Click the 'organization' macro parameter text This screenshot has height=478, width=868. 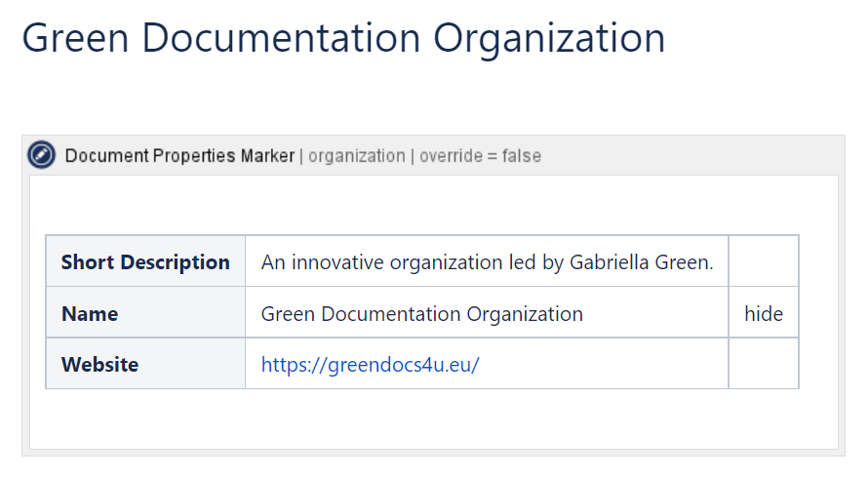coord(357,156)
